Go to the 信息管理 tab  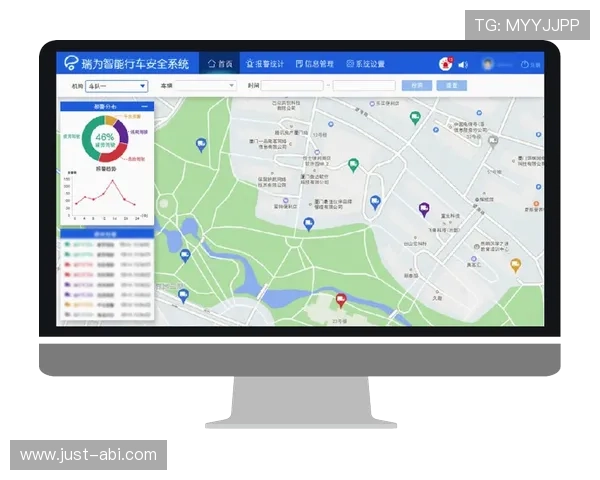[x=315, y=64]
